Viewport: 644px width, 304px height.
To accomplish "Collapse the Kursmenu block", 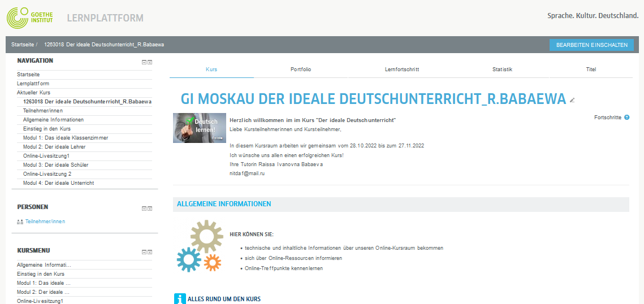I will [144, 252].
